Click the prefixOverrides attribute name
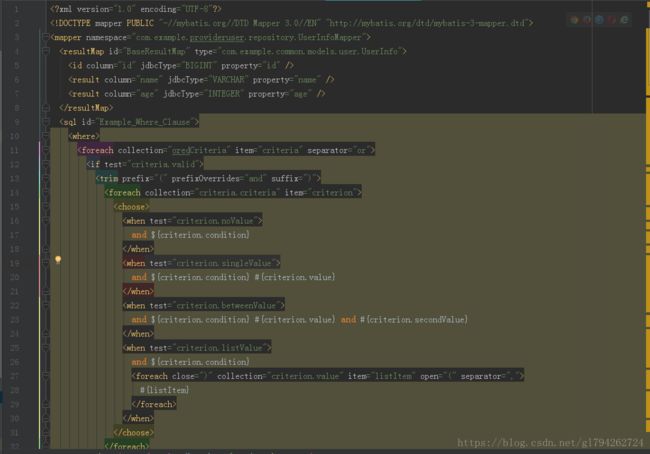The width and height of the screenshot is (650, 454). click(x=205, y=178)
